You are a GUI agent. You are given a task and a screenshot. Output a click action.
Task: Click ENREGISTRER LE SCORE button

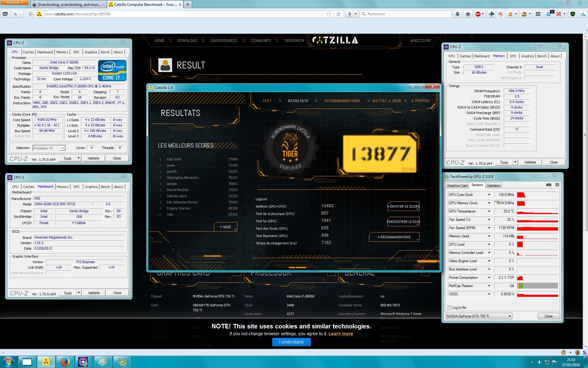click(x=403, y=222)
